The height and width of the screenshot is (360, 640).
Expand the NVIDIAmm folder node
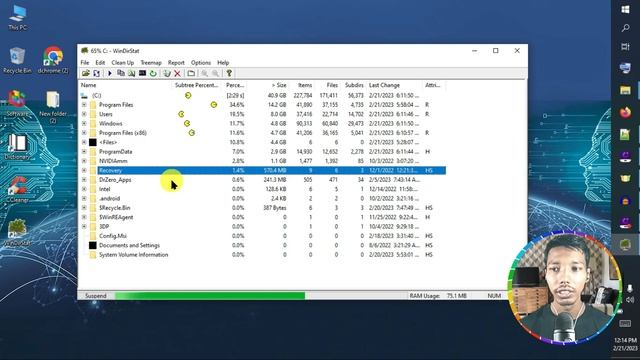[x=84, y=161]
